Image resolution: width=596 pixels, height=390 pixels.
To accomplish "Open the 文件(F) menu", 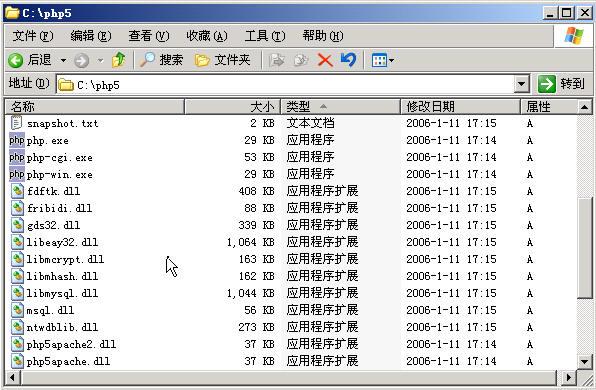I will [33, 36].
